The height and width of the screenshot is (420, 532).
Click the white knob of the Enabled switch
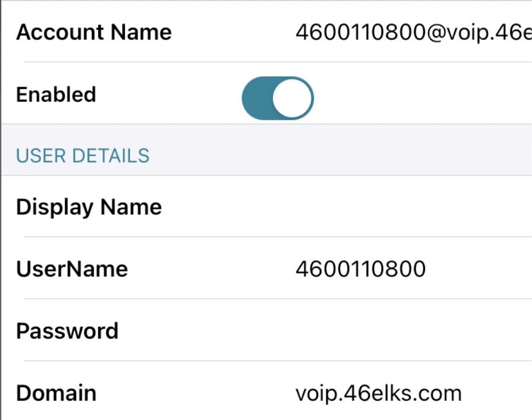[x=292, y=98]
